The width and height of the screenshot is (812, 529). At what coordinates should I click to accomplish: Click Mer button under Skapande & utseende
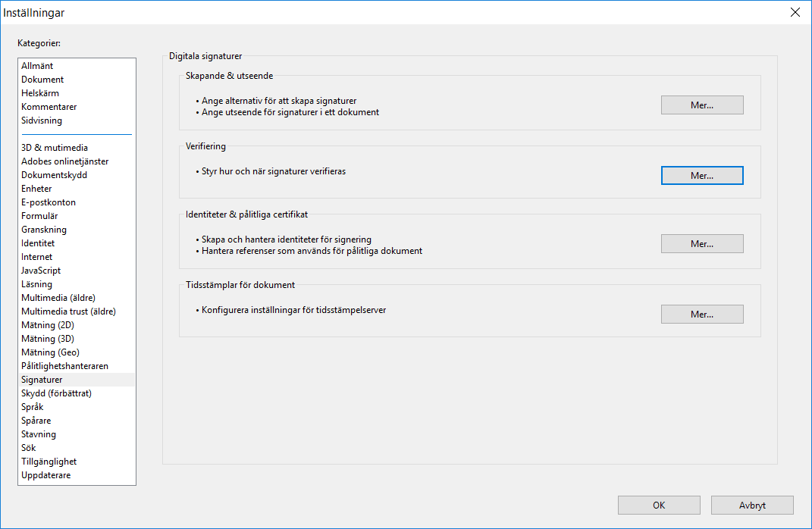point(701,105)
